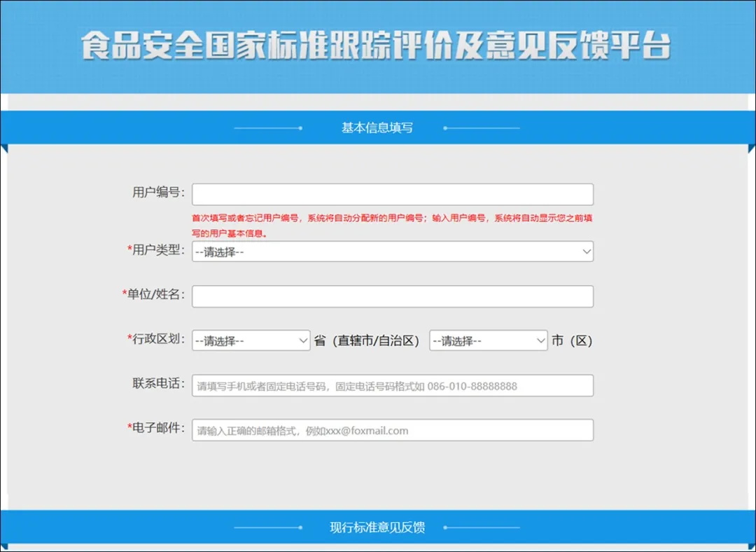Open the city 市(区) dropdown

coord(488,340)
